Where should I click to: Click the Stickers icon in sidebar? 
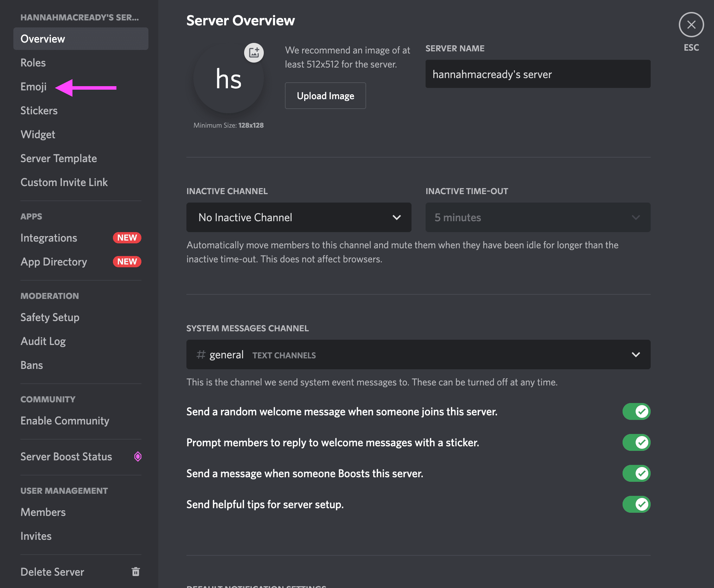click(x=39, y=110)
